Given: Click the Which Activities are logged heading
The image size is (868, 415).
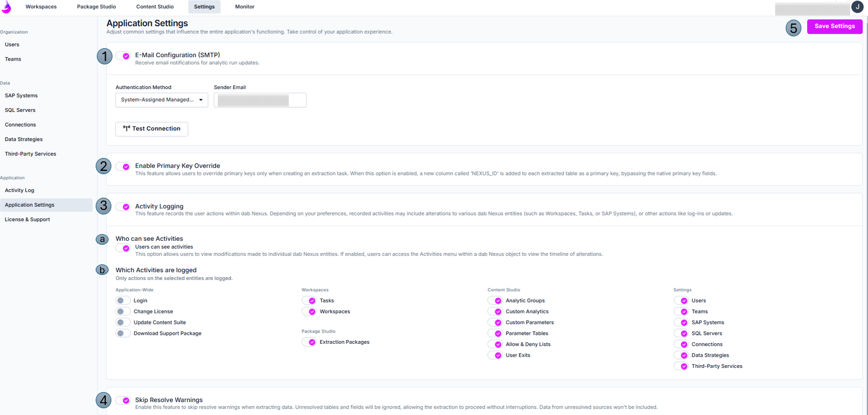Looking at the screenshot, I should click(x=156, y=270).
